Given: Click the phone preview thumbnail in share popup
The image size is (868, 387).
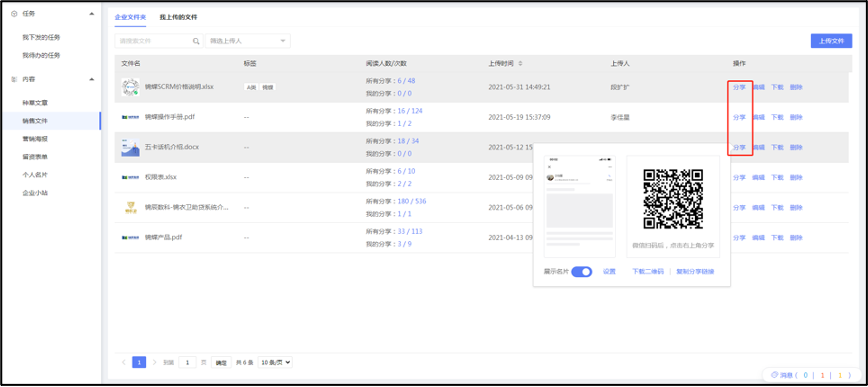Looking at the screenshot, I should coord(580,206).
